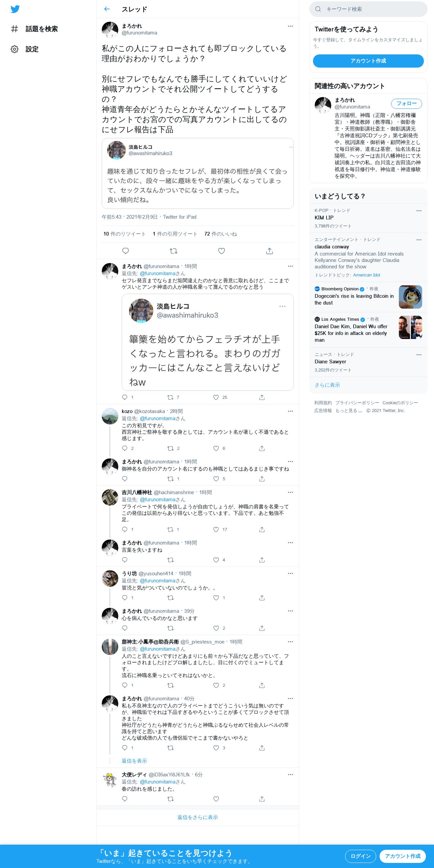This screenshot has width=434, height=868.
Task: Open the settings gear in sidebar
Action: (x=15, y=49)
